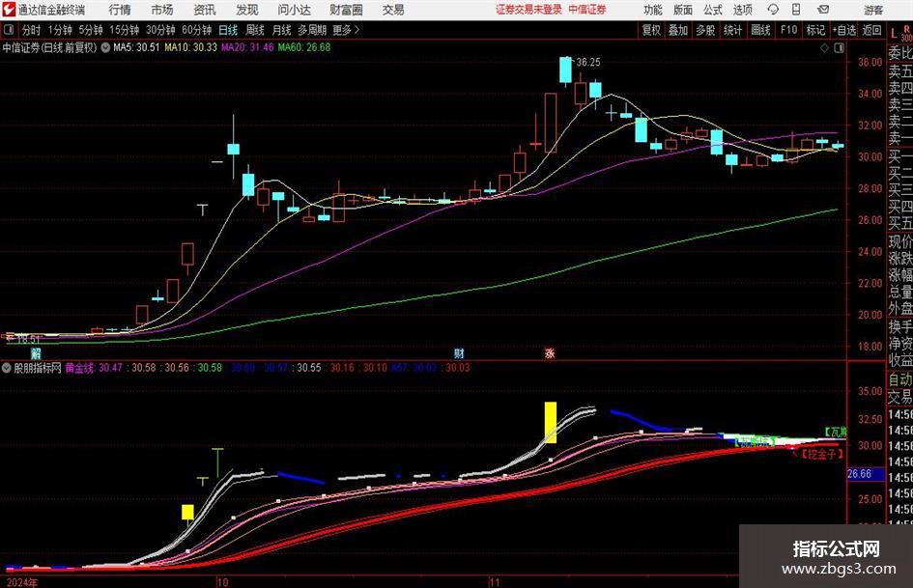Open the 财富圈 menu

(346, 10)
